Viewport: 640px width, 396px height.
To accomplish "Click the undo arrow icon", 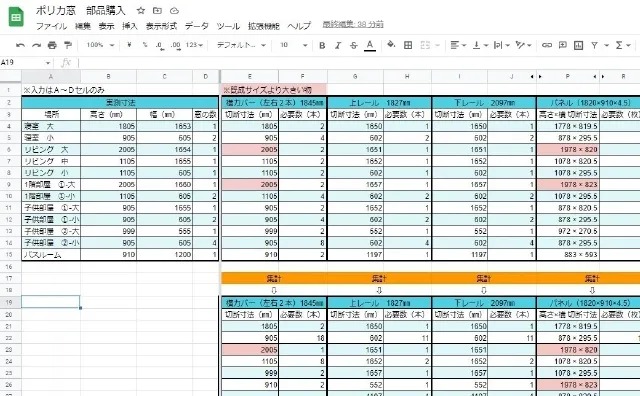I will click(20, 45).
